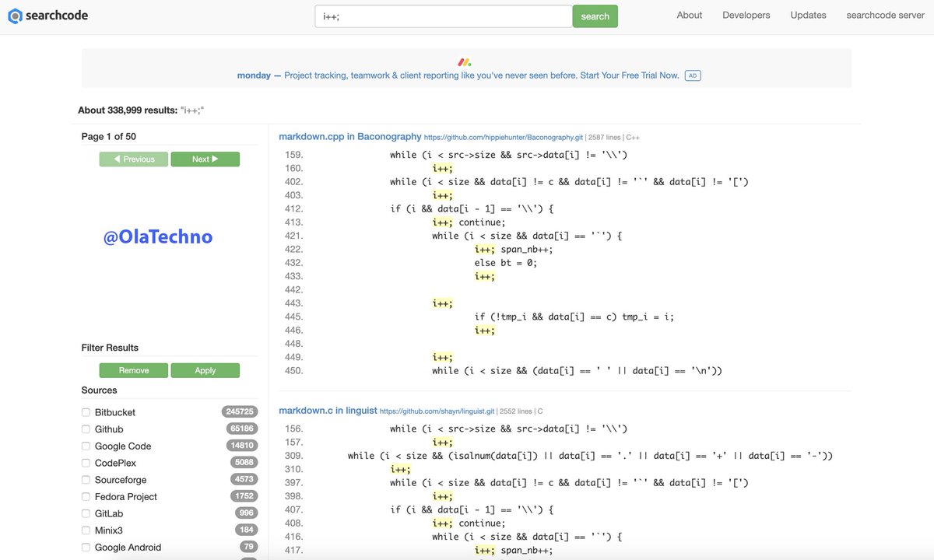Screen dimensions: 934x560
Task: Click the searchcode logo icon
Action: click(15, 16)
